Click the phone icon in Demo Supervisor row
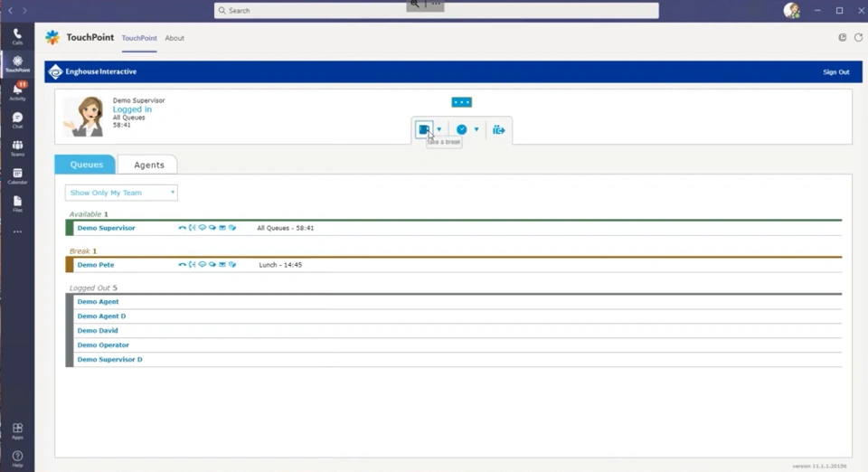The image size is (868, 472). pyautogui.click(x=182, y=228)
